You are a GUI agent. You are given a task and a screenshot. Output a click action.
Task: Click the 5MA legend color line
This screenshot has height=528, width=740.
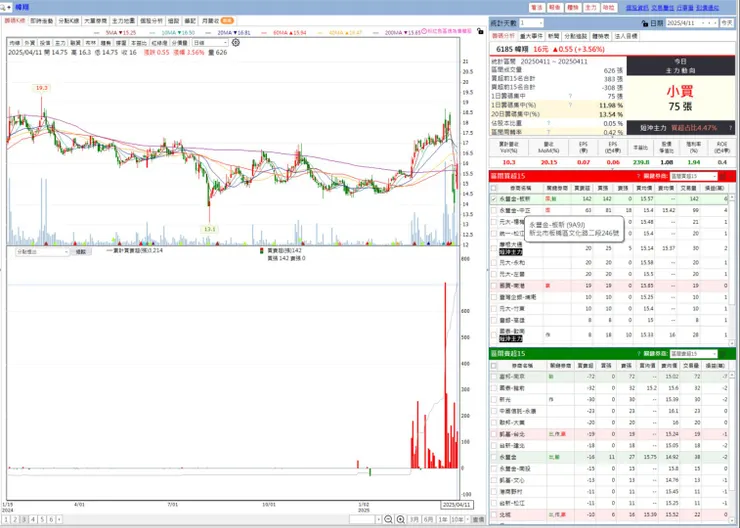pos(98,33)
